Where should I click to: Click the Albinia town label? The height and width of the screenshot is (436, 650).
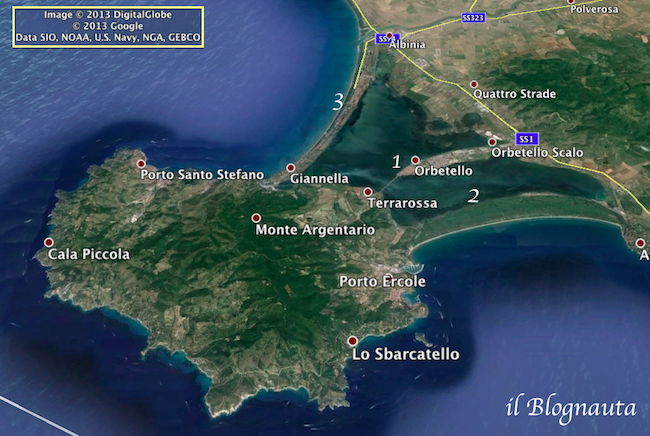click(x=407, y=45)
